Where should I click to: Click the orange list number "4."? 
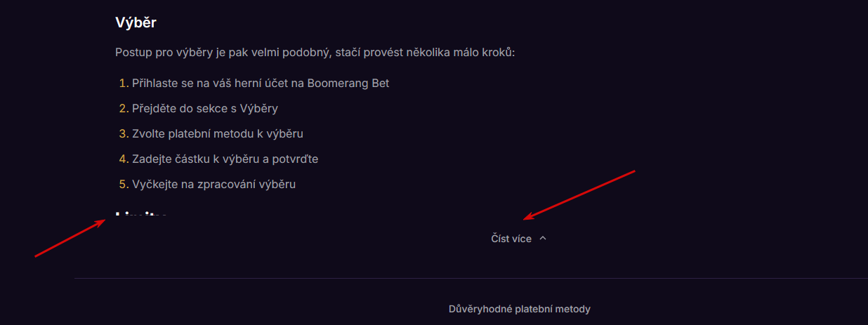pyautogui.click(x=124, y=159)
